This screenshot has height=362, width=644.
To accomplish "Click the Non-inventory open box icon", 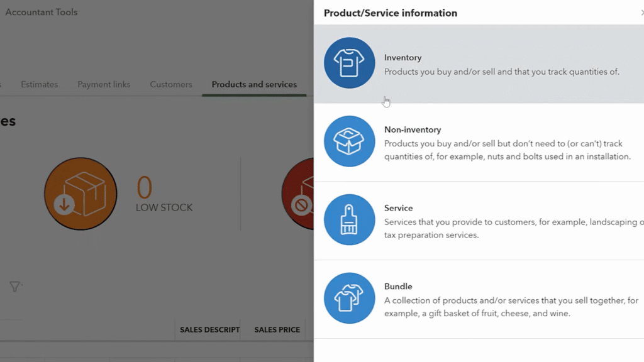I will [349, 141].
